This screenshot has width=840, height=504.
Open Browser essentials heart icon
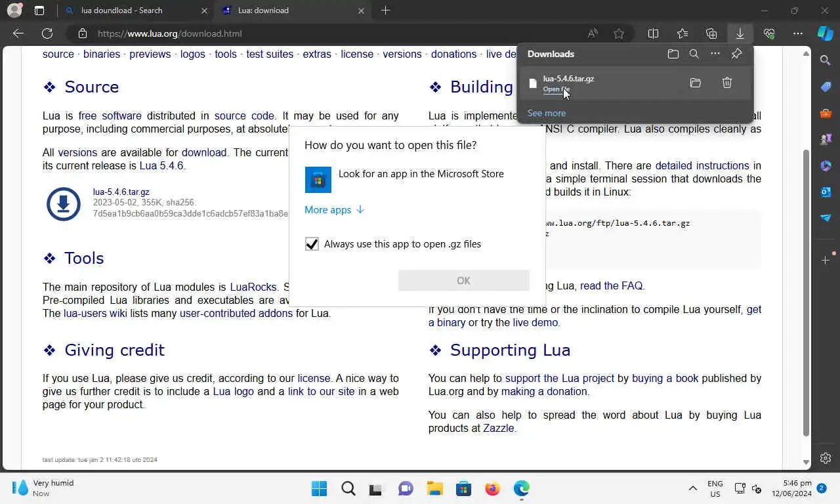point(769,33)
